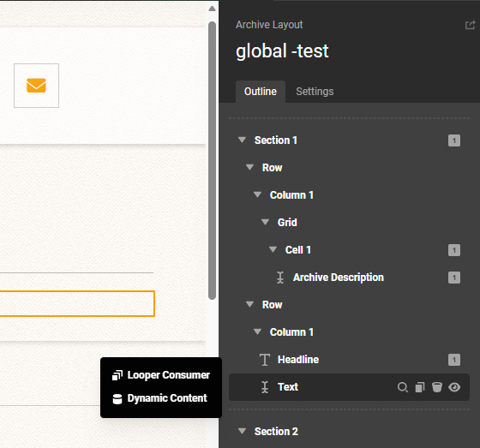Click the Headline T icon in outline
The height and width of the screenshot is (448, 480).
coord(265,360)
